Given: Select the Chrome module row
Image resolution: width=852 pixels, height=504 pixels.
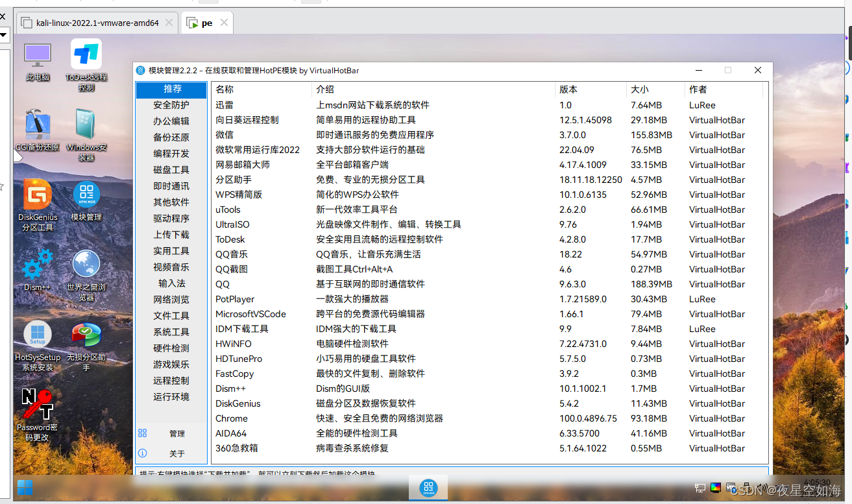Looking at the screenshot, I should click(488, 418).
